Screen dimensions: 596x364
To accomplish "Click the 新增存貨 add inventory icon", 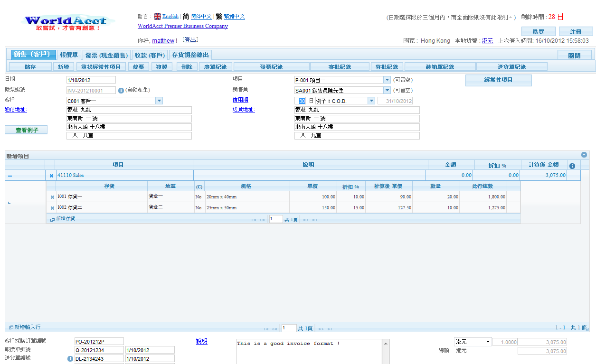I will (53, 219).
